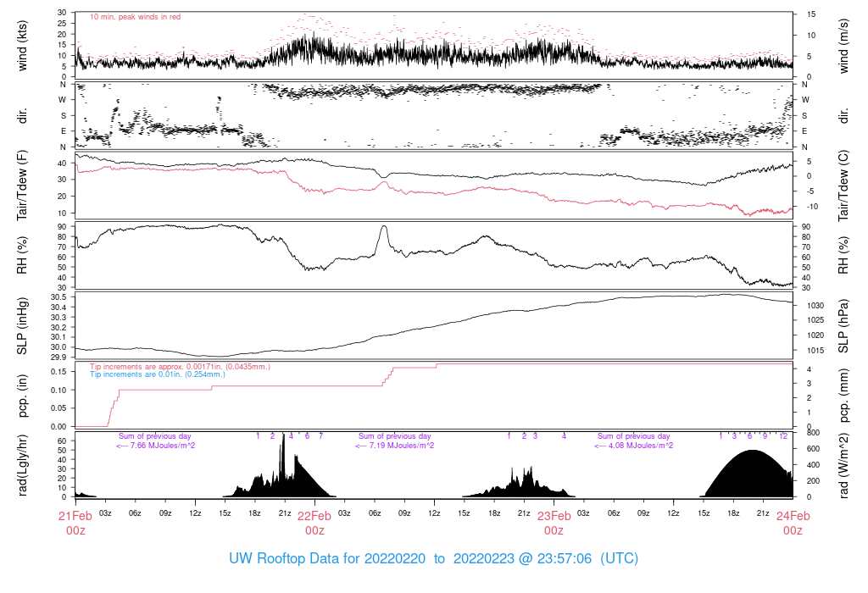Click the red tip increments 0.00171in. note
This screenshot has height=593, width=868.
click(x=180, y=367)
